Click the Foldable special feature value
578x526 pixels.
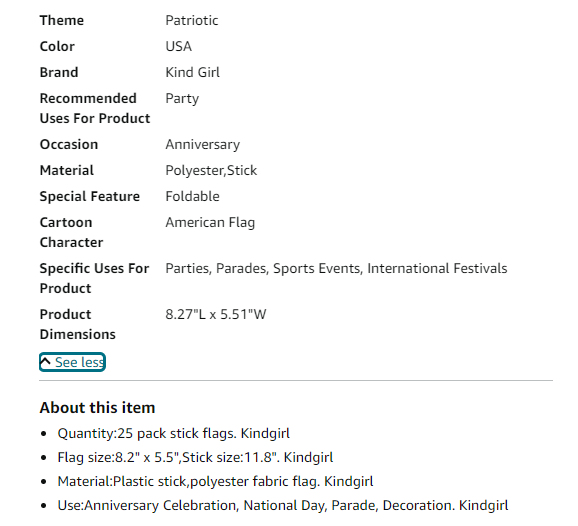pyautogui.click(x=192, y=196)
